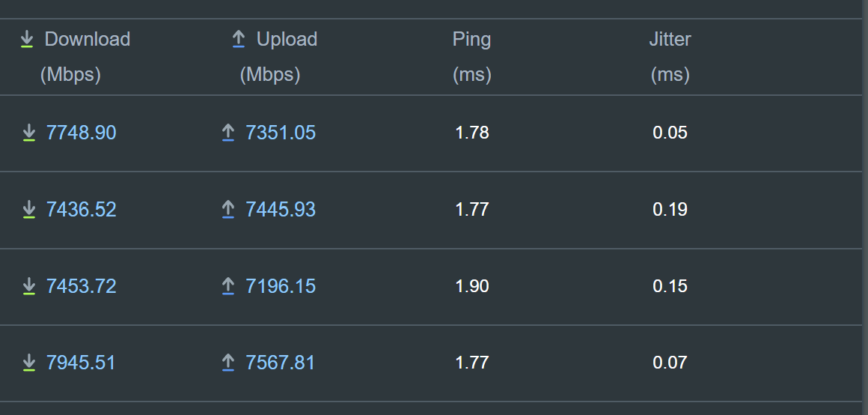Image resolution: width=868 pixels, height=415 pixels.
Task: Click the download icon beside 7945.51
Action: point(29,363)
